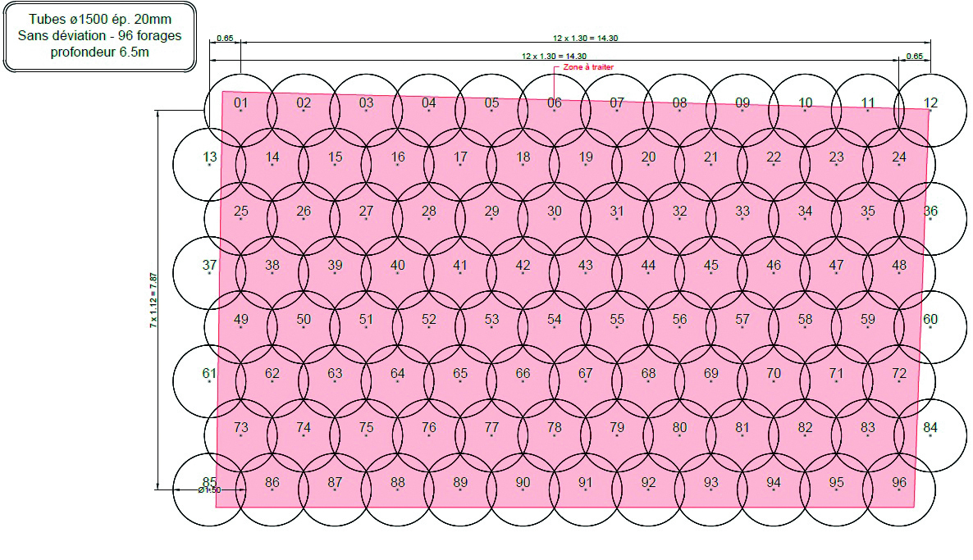Select borehole number 60
The height and width of the screenshot is (560, 973).
(x=930, y=320)
